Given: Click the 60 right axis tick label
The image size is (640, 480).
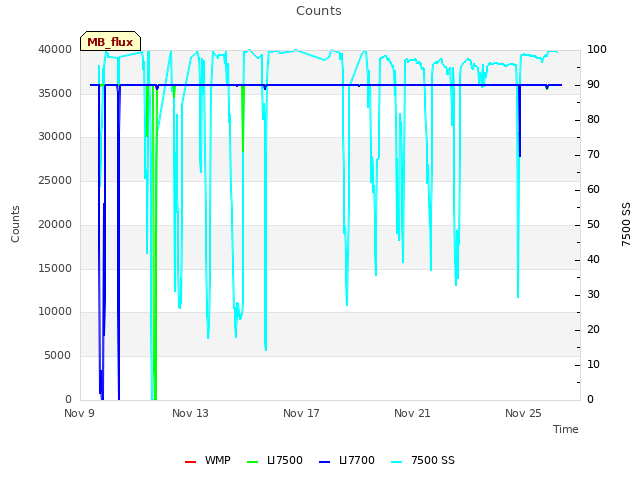Looking at the screenshot, I should 593,190.
